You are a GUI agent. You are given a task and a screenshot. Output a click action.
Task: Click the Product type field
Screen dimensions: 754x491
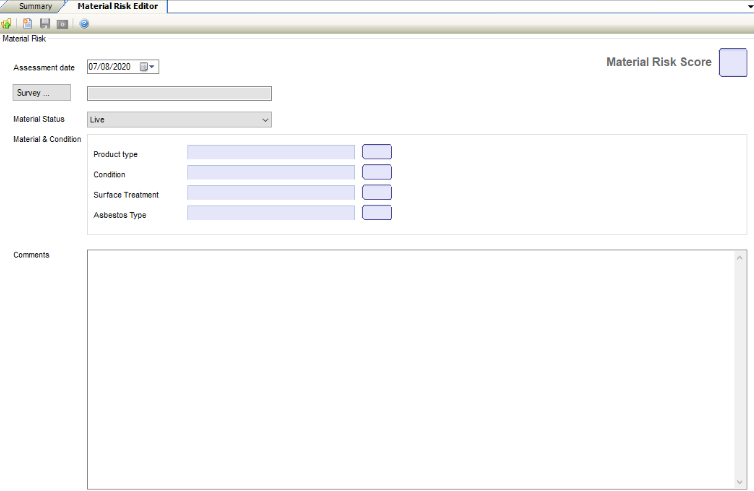(270, 152)
